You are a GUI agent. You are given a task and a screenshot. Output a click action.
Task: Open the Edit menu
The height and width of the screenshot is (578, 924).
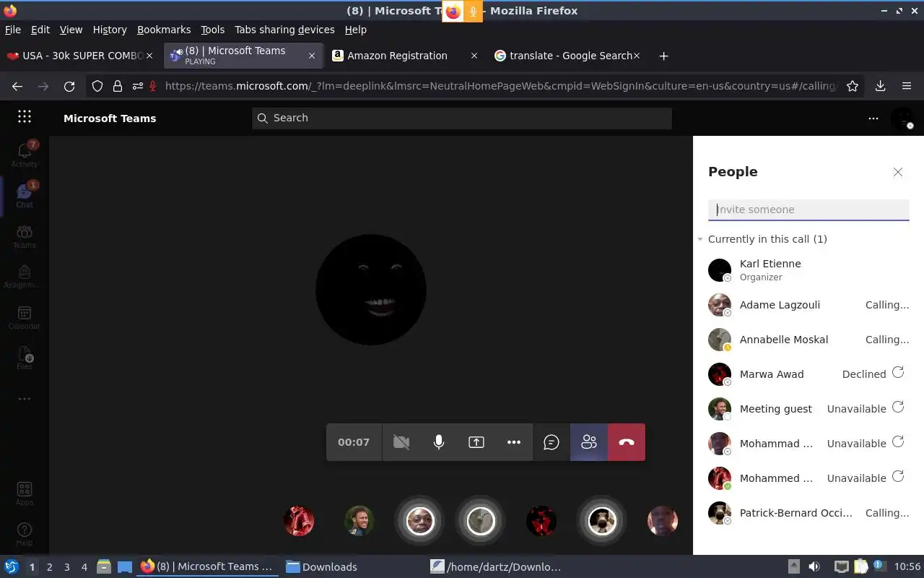pos(40,30)
